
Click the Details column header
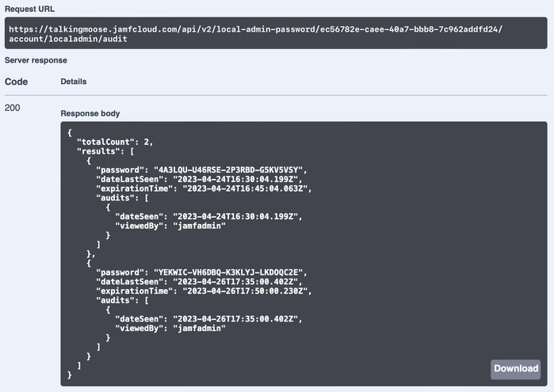(74, 82)
